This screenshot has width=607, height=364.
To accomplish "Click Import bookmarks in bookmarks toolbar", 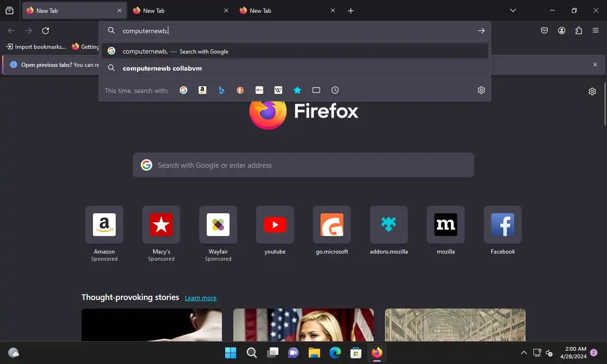I will coord(36,46).
